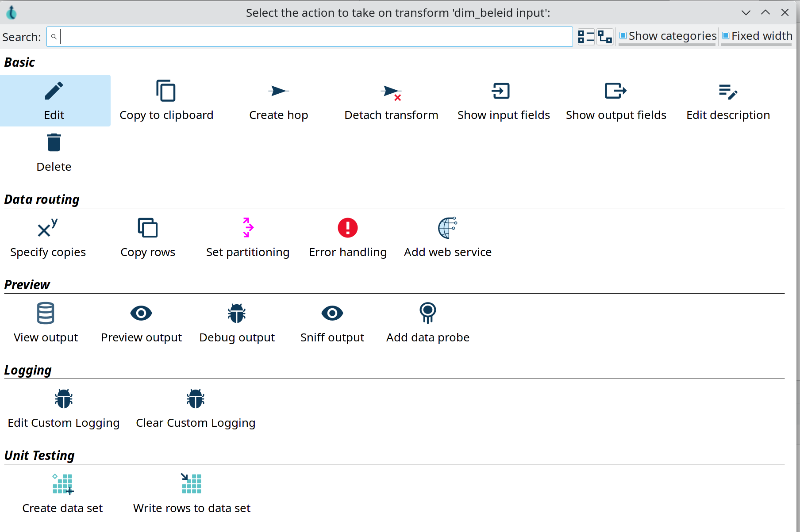Viewport: 800px width, 532px height.
Task: Click Add data probe icon
Action: tap(427, 313)
